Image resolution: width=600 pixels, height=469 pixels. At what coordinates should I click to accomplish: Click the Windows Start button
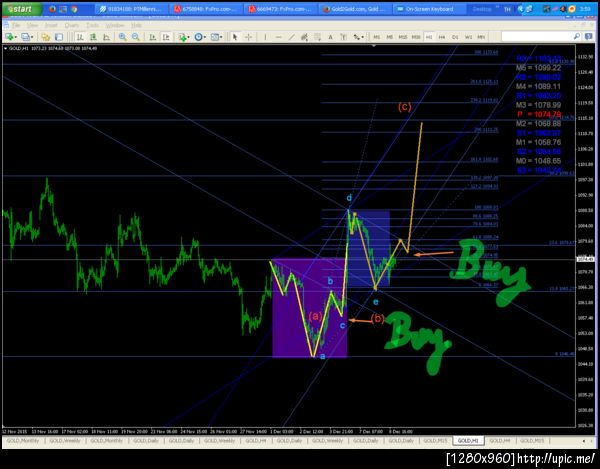click(x=22, y=9)
